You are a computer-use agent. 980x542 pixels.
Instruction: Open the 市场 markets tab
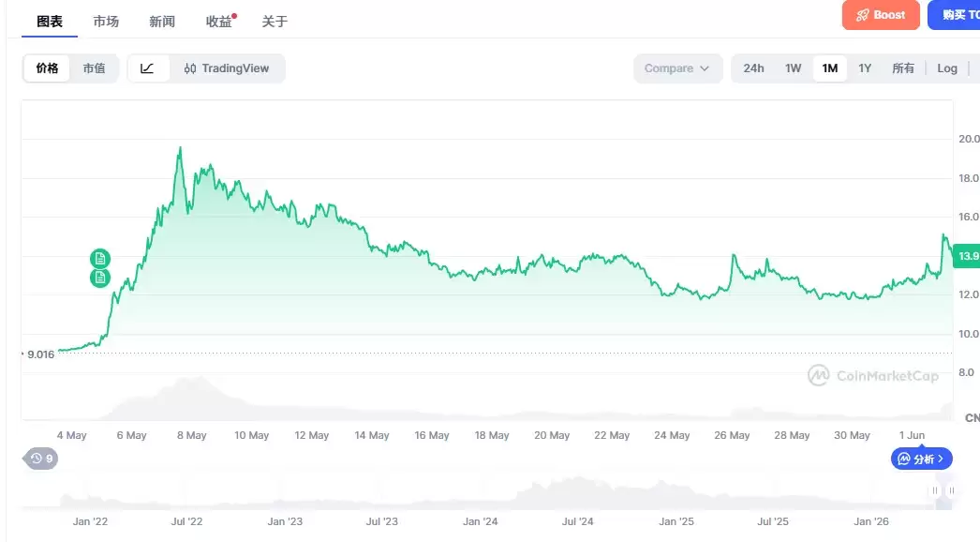tap(106, 22)
